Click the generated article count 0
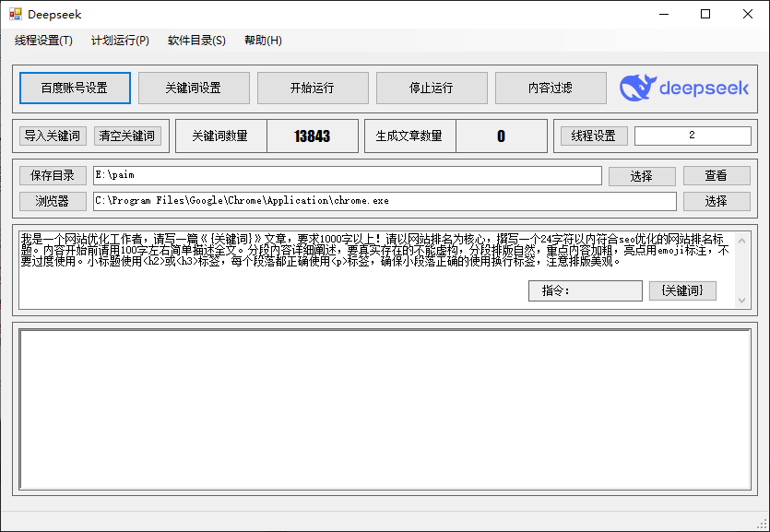The width and height of the screenshot is (770, 532). (x=502, y=136)
